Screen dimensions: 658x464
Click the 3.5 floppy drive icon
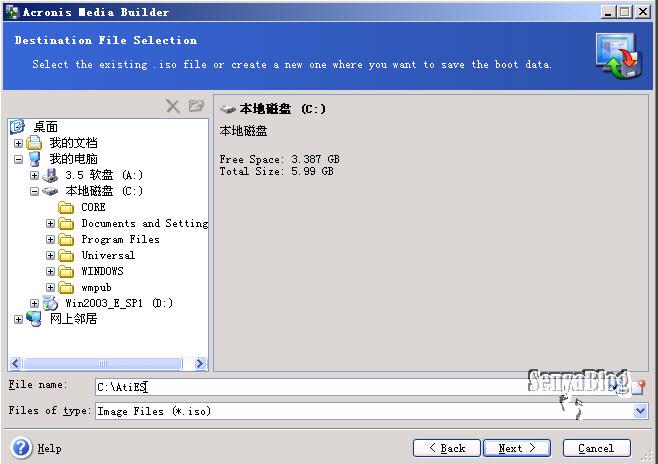coord(50,175)
